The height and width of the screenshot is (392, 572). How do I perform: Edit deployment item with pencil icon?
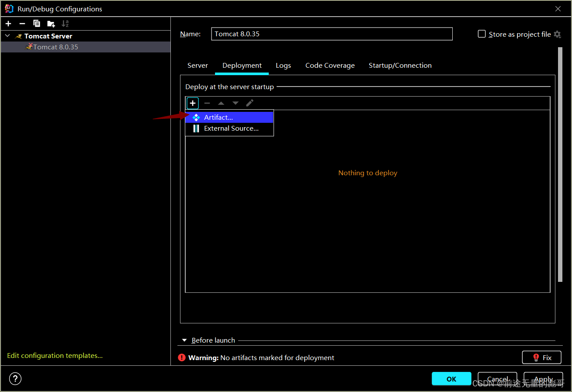[x=250, y=103]
